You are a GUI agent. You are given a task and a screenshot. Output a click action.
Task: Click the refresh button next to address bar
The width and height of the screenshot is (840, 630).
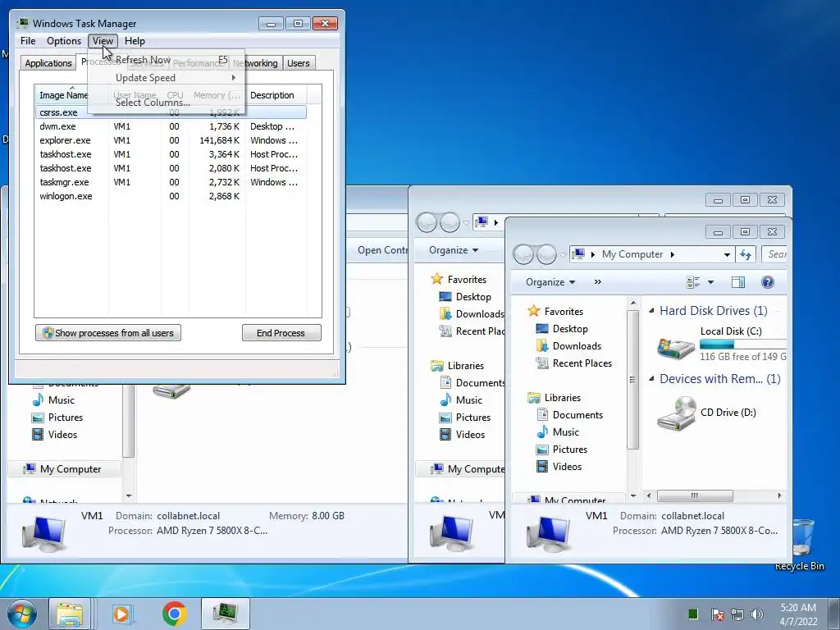point(745,254)
